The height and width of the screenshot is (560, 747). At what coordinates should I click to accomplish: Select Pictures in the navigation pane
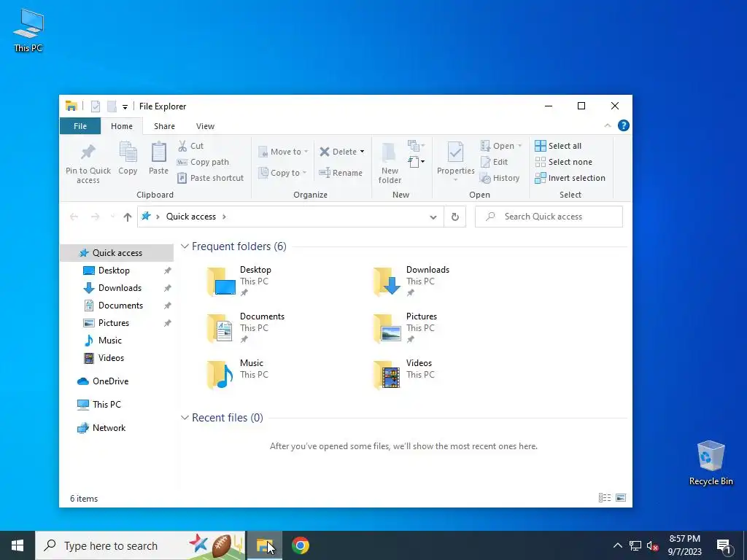(x=113, y=323)
